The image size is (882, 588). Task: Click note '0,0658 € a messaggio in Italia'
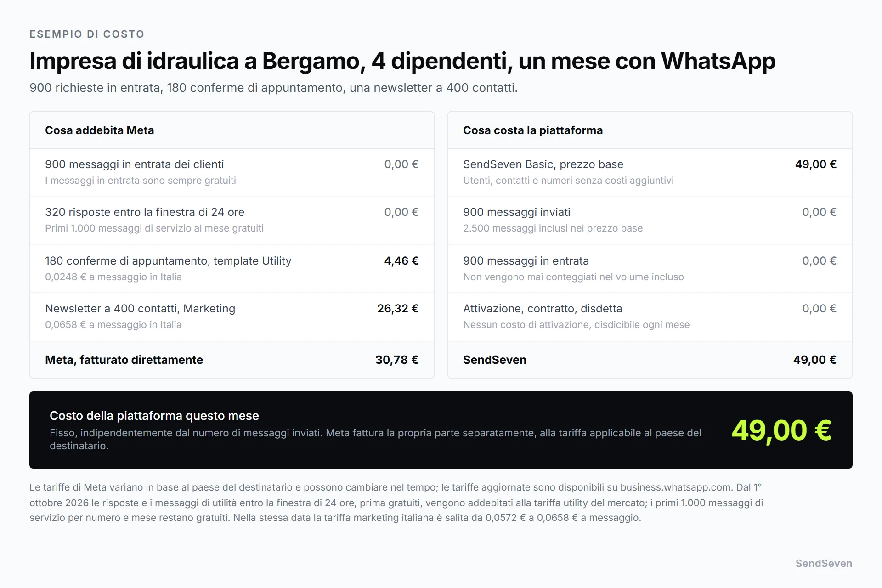(113, 325)
